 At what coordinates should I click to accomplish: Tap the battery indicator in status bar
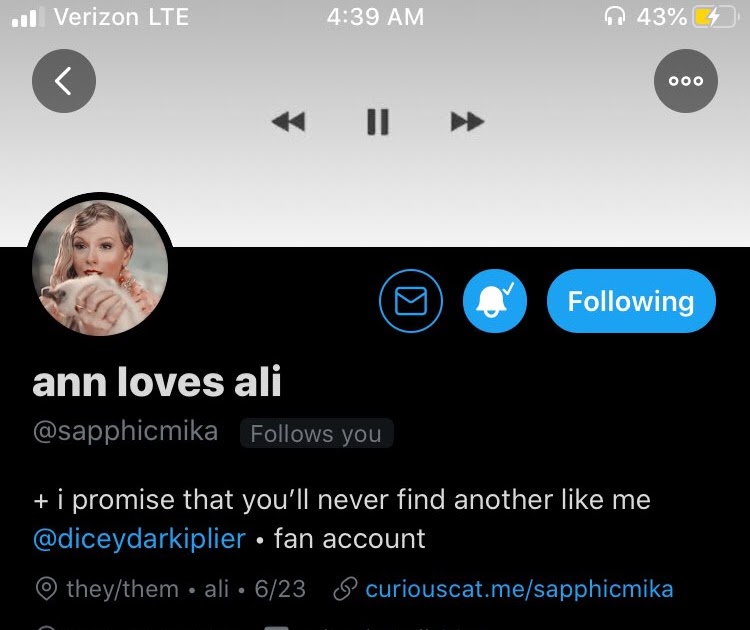(x=714, y=18)
